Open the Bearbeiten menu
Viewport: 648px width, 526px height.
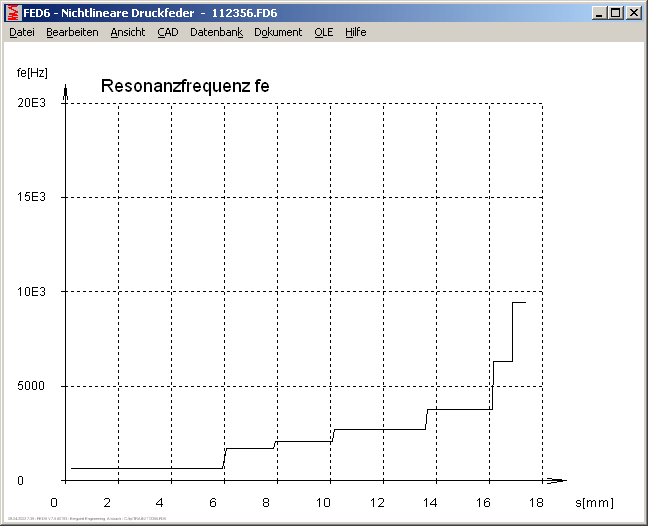pyautogui.click(x=72, y=32)
